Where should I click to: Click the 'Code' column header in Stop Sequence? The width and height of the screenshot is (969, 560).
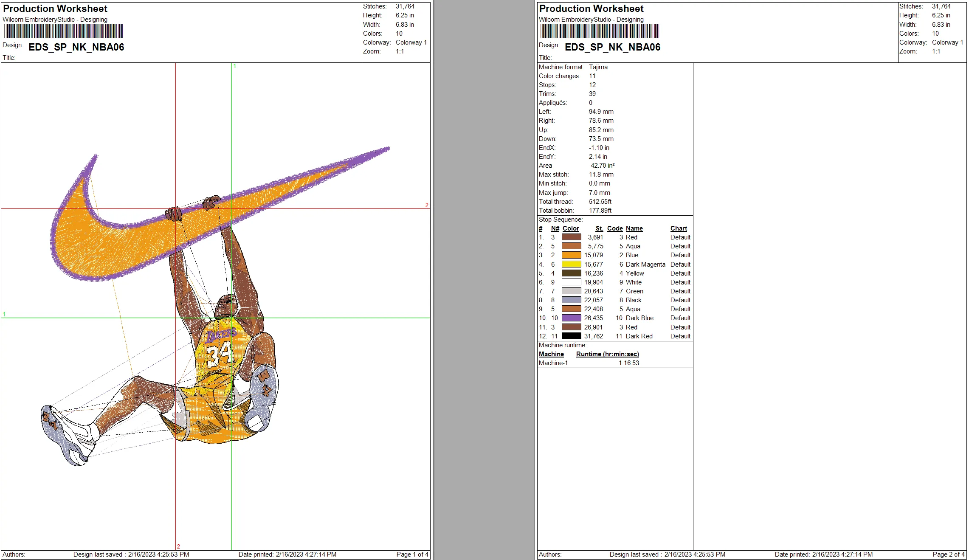click(615, 228)
